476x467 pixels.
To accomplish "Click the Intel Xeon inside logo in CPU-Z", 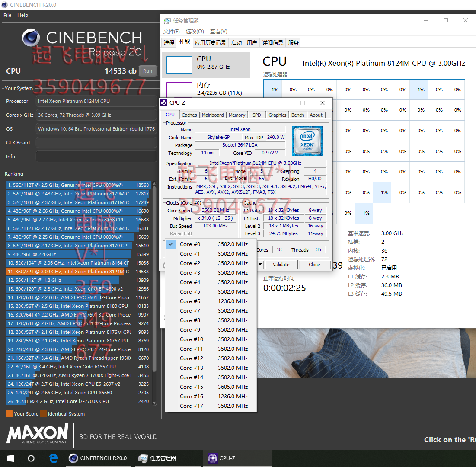I will click(x=307, y=141).
